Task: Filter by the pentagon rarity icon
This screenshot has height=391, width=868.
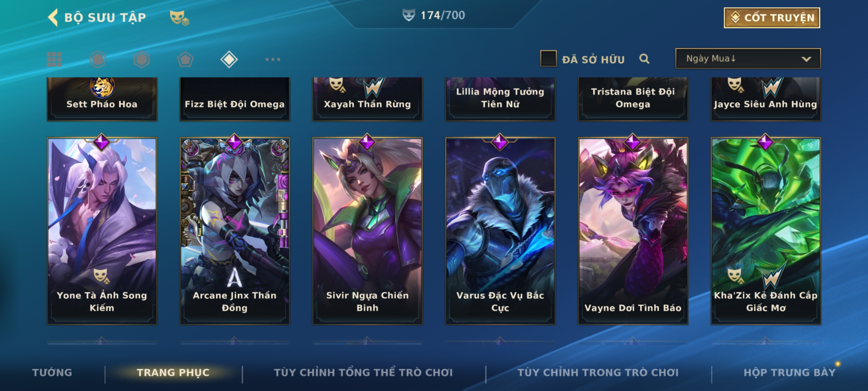Action: point(185,59)
